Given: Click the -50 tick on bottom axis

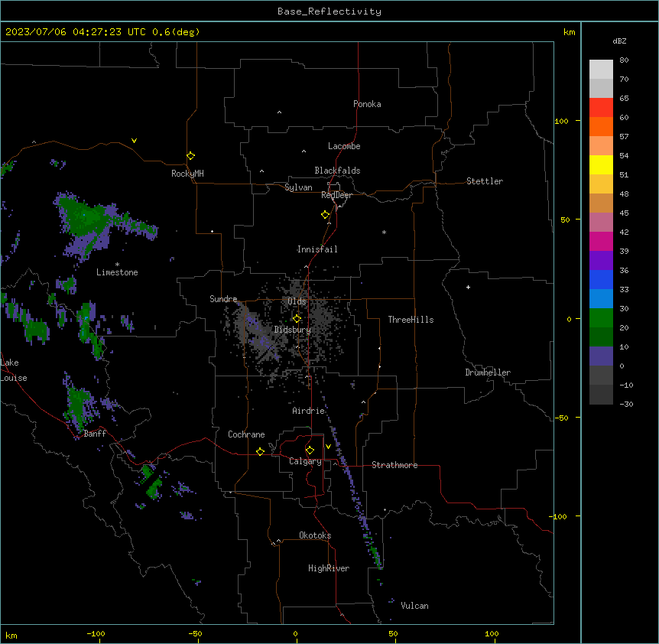Looking at the screenshot, I should 195,633.
